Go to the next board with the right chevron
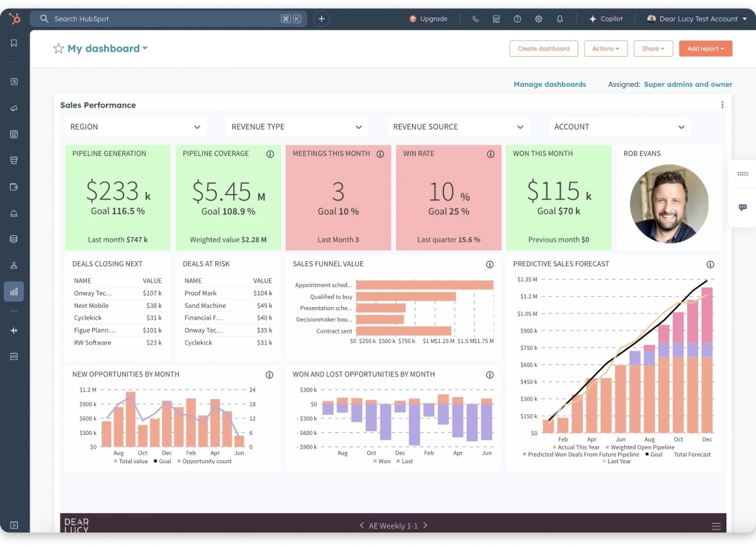The height and width of the screenshot is (547, 756). [425, 526]
